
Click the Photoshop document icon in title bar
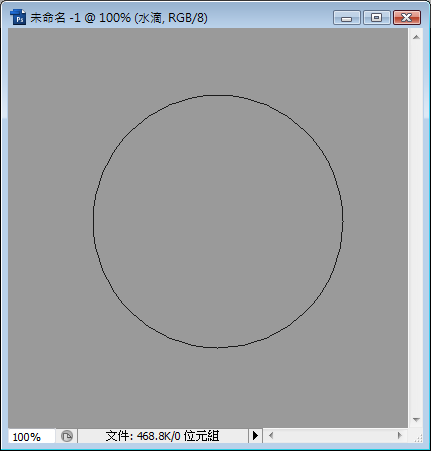pos(18,17)
